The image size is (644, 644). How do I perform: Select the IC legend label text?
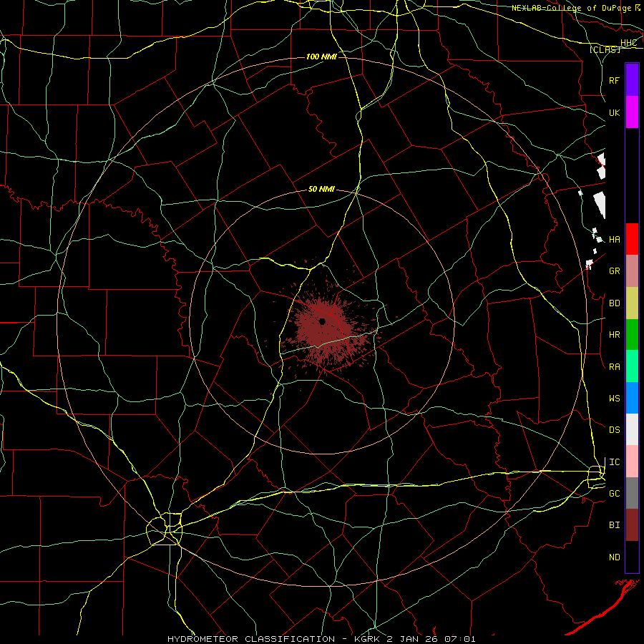[615, 462]
